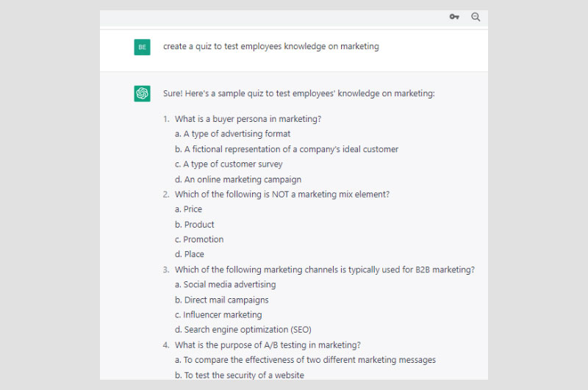Click question 4 about A/B testing purpose
This screenshot has width=588, height=390.
pyautogui.click(x=267, y=345)
